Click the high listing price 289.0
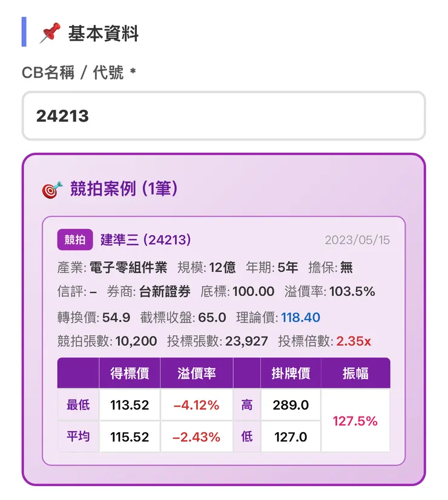The width and height of the screenshot is (448, 500). (290, 404)
